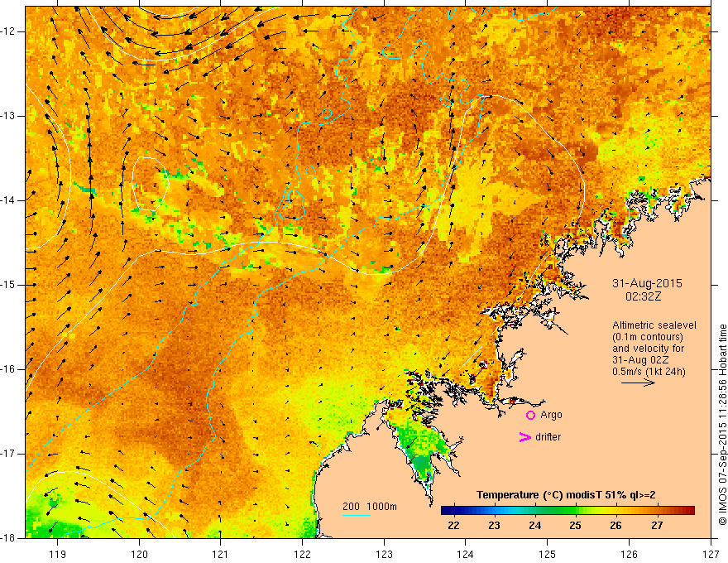This screenshot has height=563, width=728.
Task: Click the longitude axis label 122
Action: pyautogui.click(x=302, y=554)
